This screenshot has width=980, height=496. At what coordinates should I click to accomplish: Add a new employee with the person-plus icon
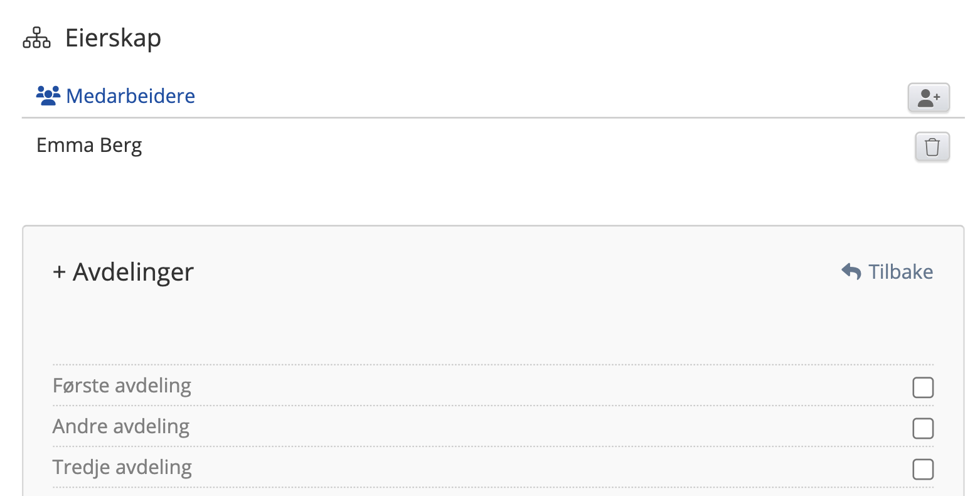pyautogui.click(x=929, y=98)
